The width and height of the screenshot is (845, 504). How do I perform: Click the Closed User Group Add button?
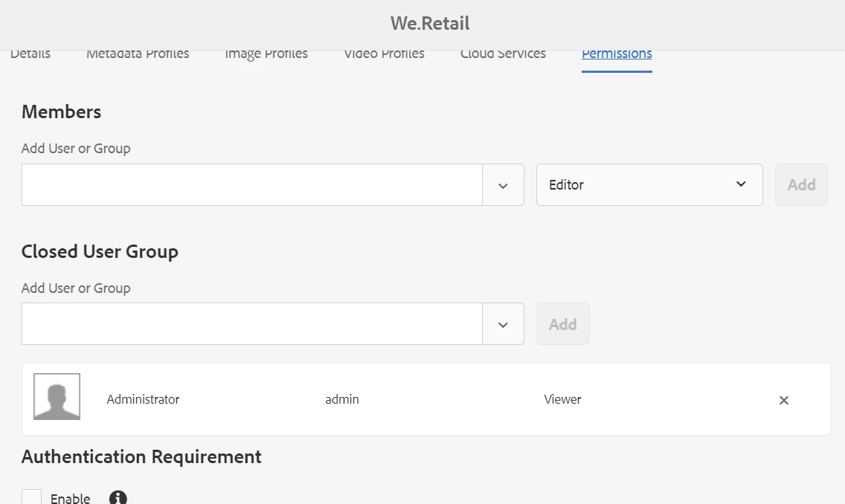pos(562,323)
